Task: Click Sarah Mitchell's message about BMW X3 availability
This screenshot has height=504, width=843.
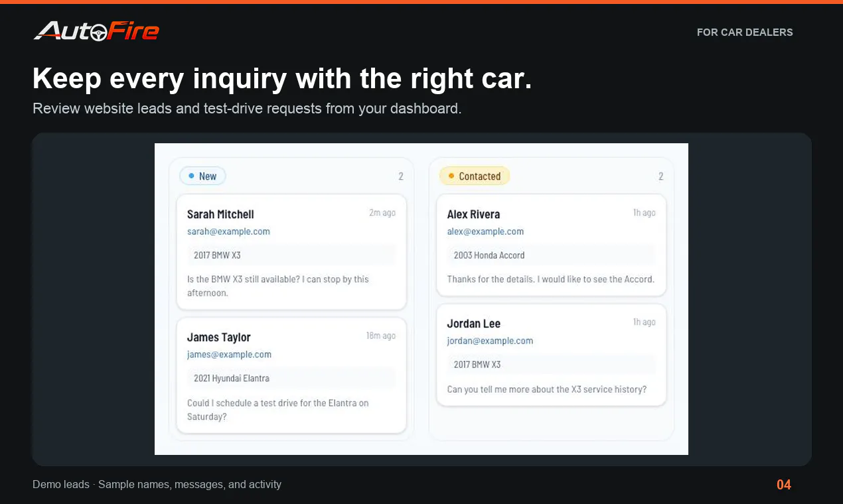Action: click(x=278, y=286)
